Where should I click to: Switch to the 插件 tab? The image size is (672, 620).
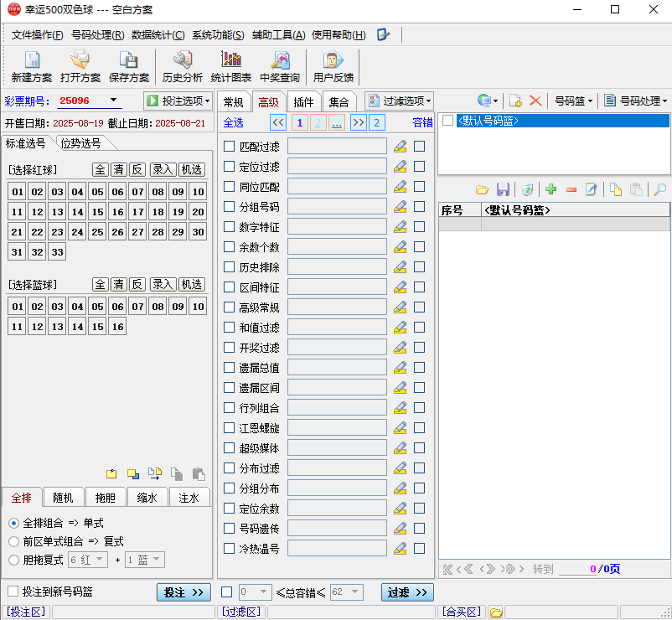click(303, 102)
